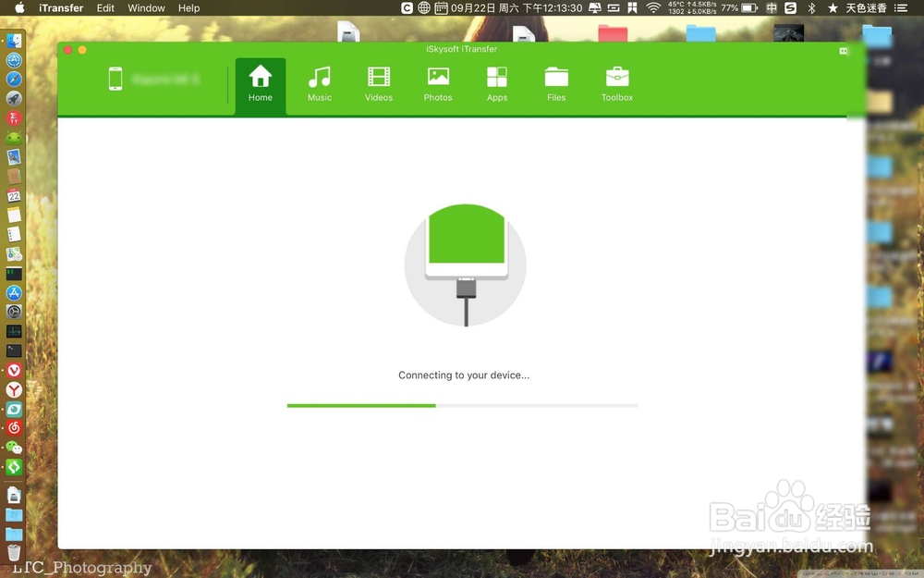Click the connected phone device icon

(x=115, y=79)
